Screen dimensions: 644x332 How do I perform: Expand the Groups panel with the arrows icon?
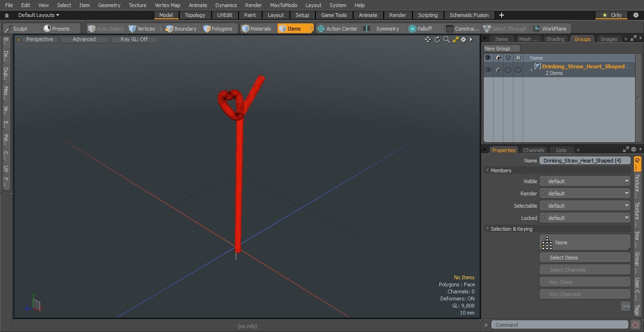coord(633,39)
